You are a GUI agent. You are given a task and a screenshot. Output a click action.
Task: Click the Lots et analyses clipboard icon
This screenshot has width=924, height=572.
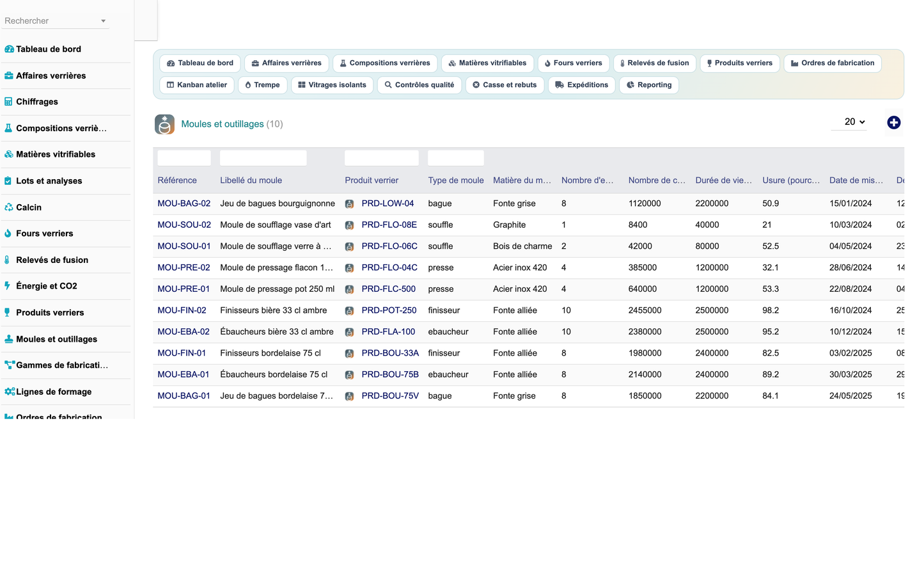[8, 181]
